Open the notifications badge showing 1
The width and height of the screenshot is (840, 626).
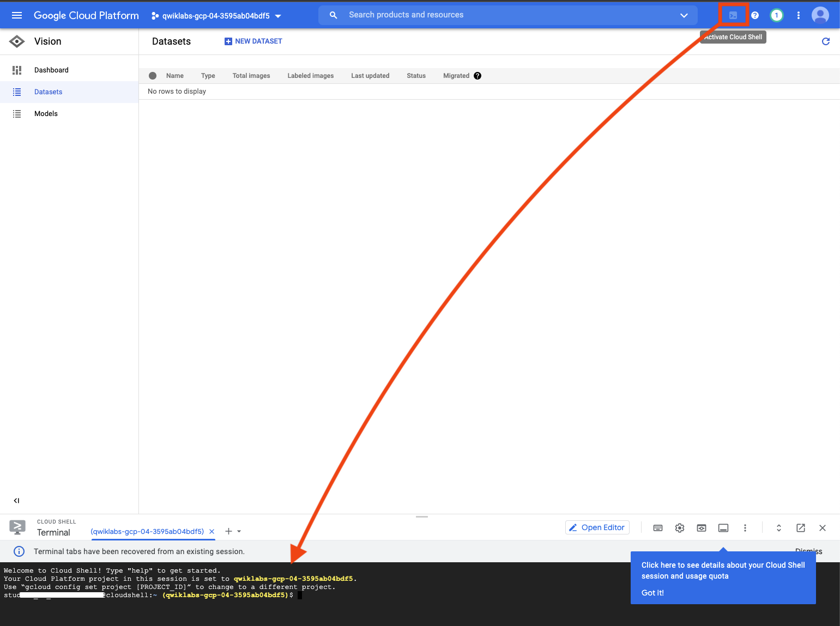point(777,15)
